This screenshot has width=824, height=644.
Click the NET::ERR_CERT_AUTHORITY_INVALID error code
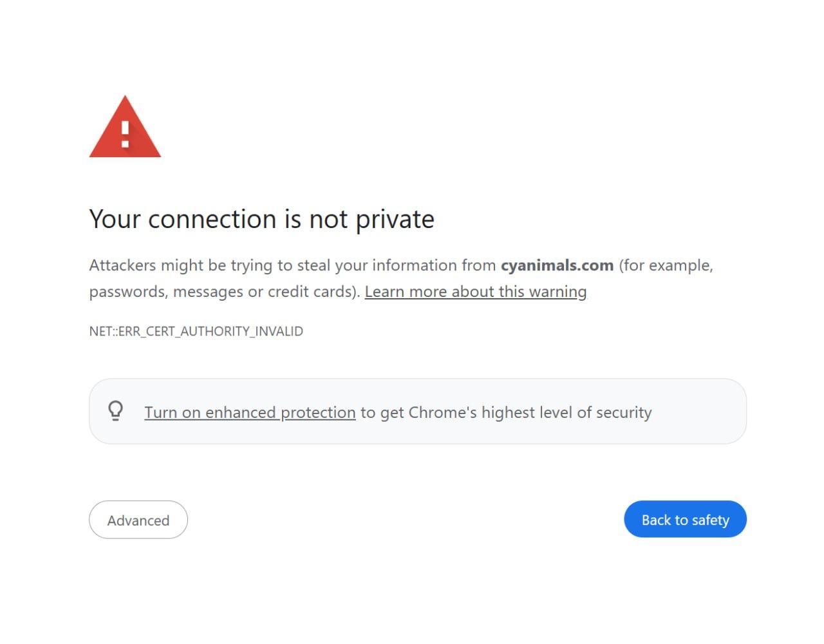pyautogui.click(x=196, y=331)
